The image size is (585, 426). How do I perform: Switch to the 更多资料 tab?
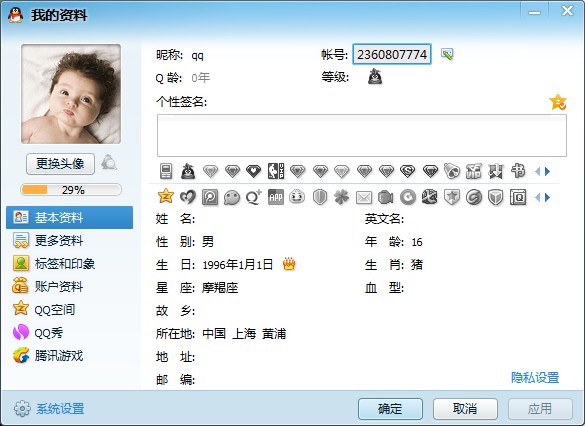69,240
